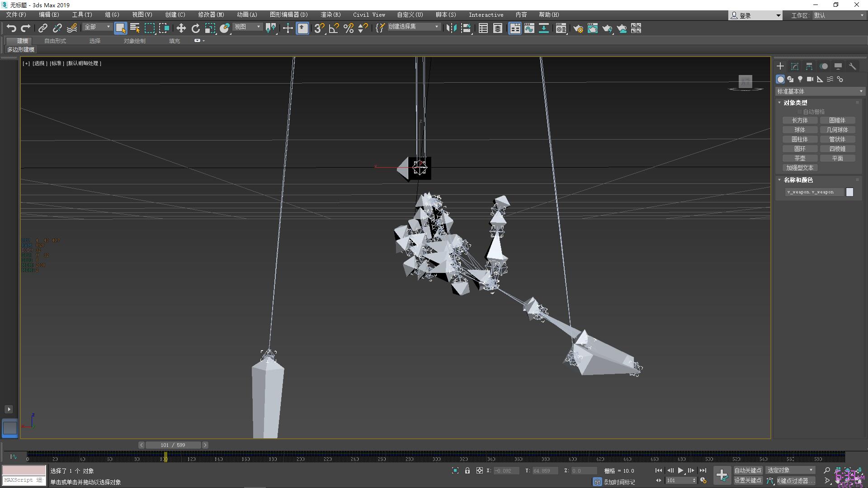Viewport: 868px width, 488px height.
Task: Activate the Select and Link tool
Action: (x=43, y=28)
